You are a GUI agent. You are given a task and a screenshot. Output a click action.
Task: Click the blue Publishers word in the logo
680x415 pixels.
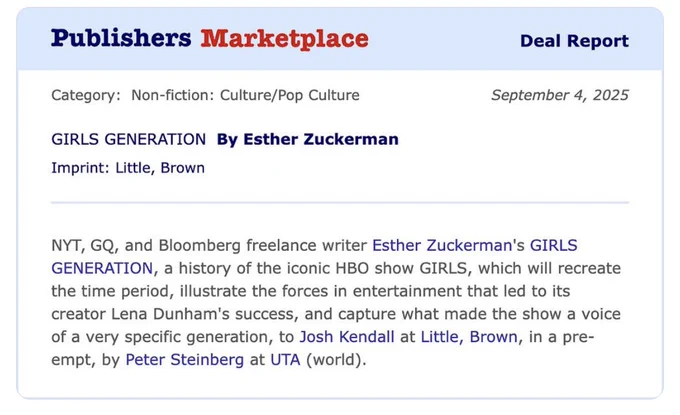click(x=121, y=38)
